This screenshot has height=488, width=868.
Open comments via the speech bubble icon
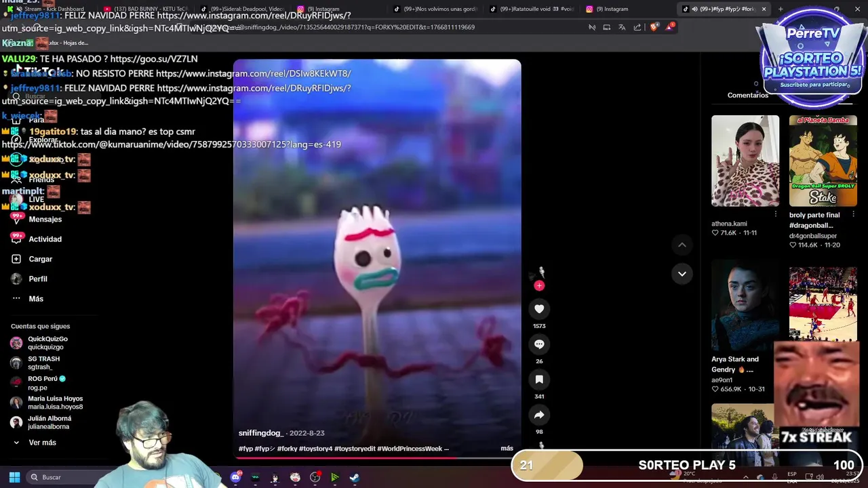click(x=539, y=344)
